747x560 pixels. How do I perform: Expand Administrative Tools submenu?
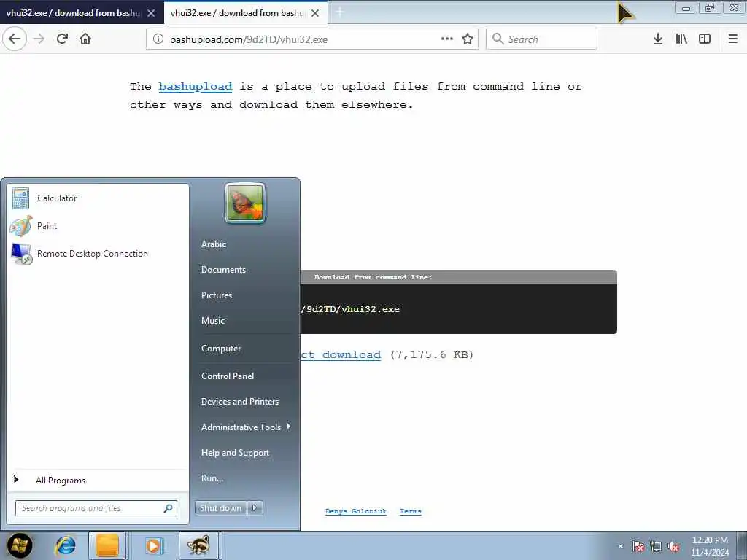tap(245, 427)
